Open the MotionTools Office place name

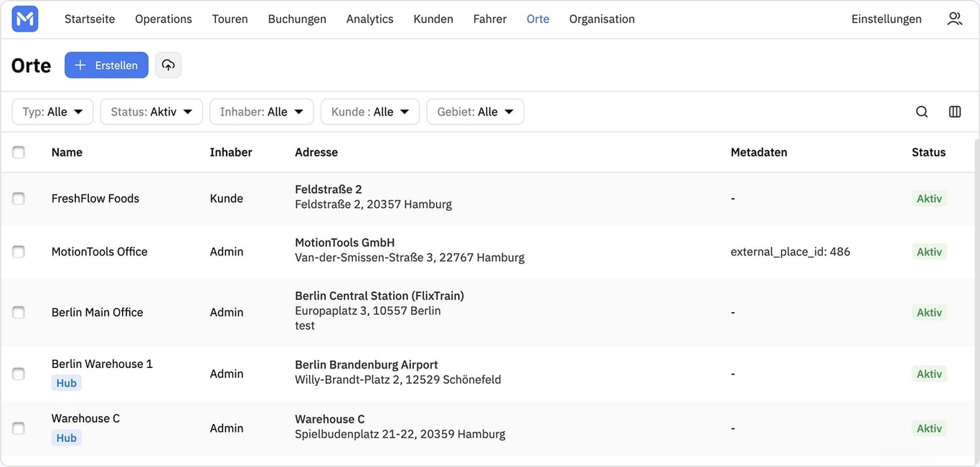(x=100, y=252)
